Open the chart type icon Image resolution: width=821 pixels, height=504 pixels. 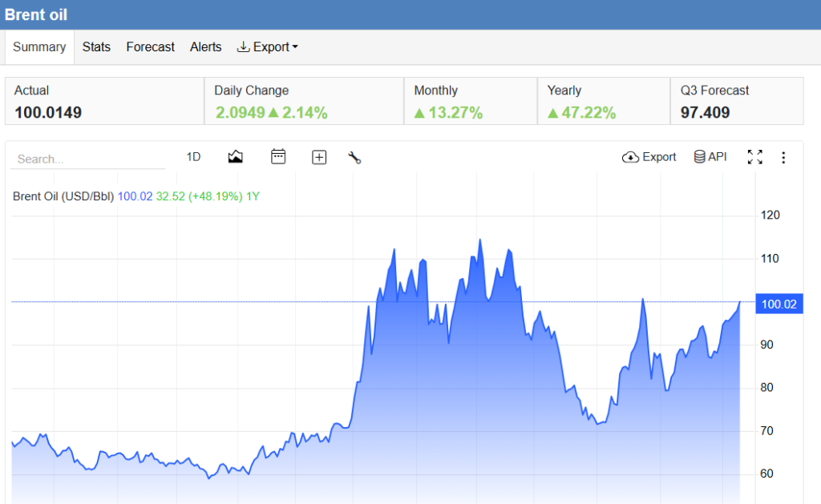[x=235, y=157]
